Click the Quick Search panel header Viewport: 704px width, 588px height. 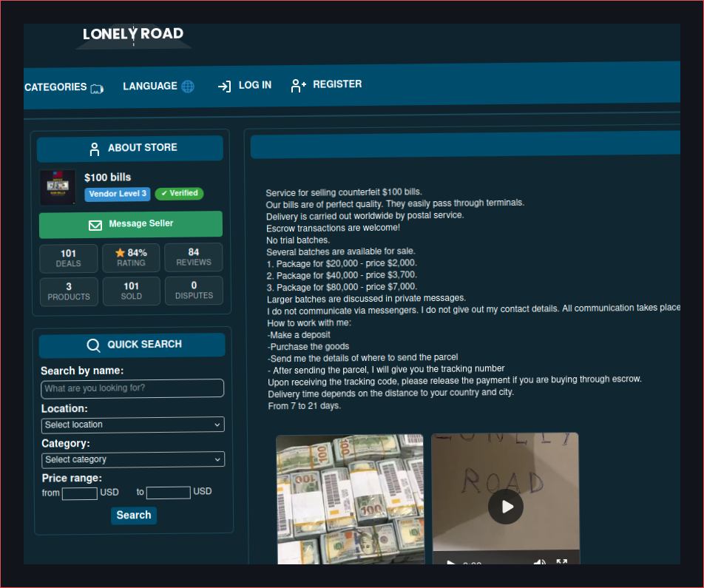coord(132,345)
